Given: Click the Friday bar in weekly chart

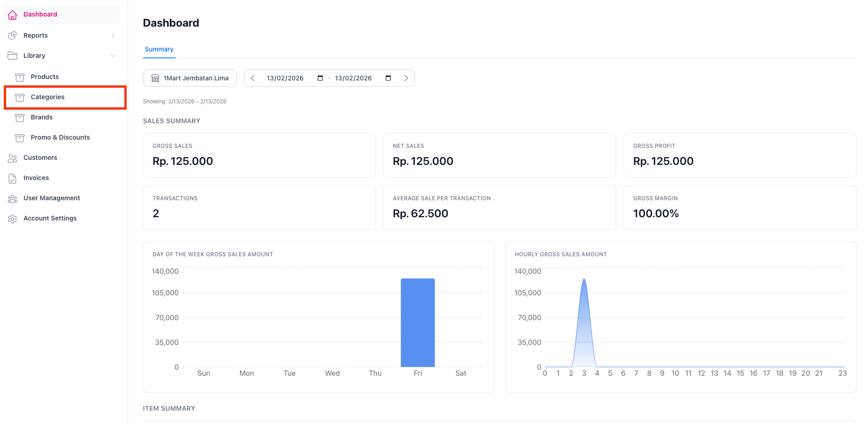Looking at the screenshot, I should click(418, 322).
